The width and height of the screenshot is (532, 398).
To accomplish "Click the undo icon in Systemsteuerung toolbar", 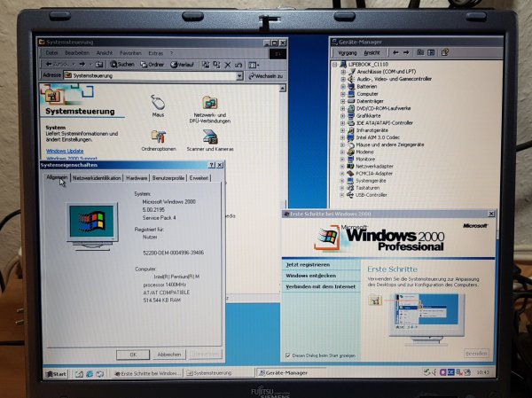I will tap(239, 65).
